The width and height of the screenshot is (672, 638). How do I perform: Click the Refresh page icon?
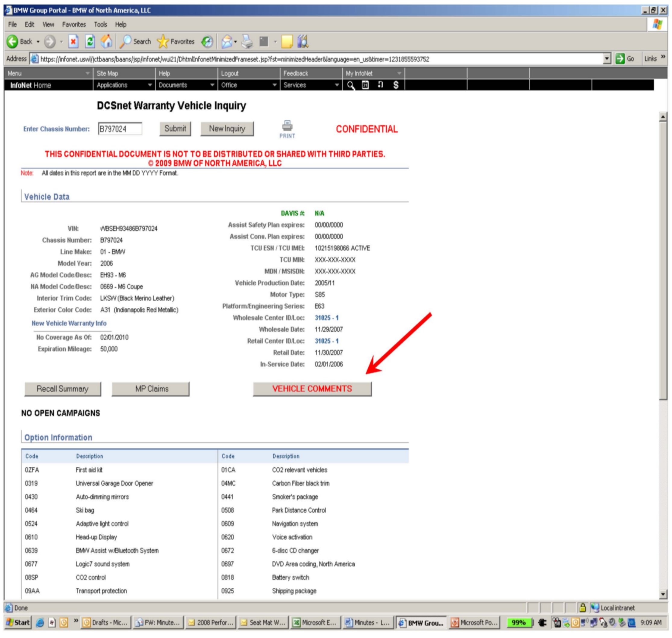coord(90,42)
